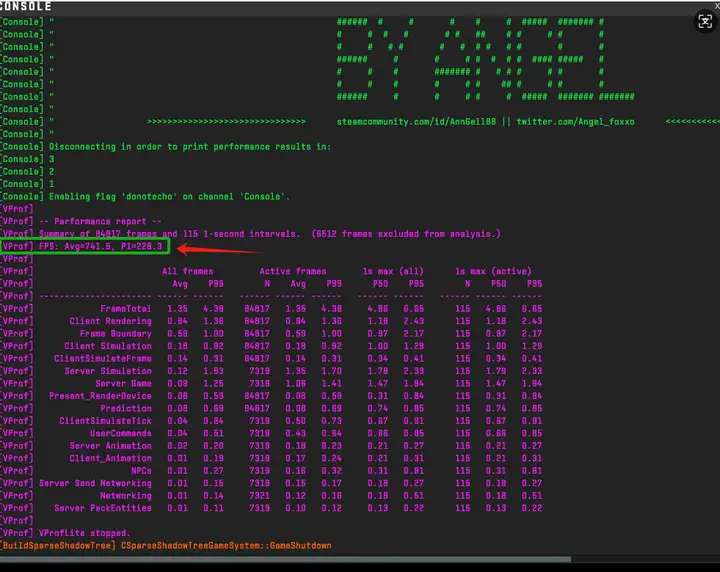Click the 'Performance report' heading line
Viewport: 720px width, 572px height.
click(100, 221)
